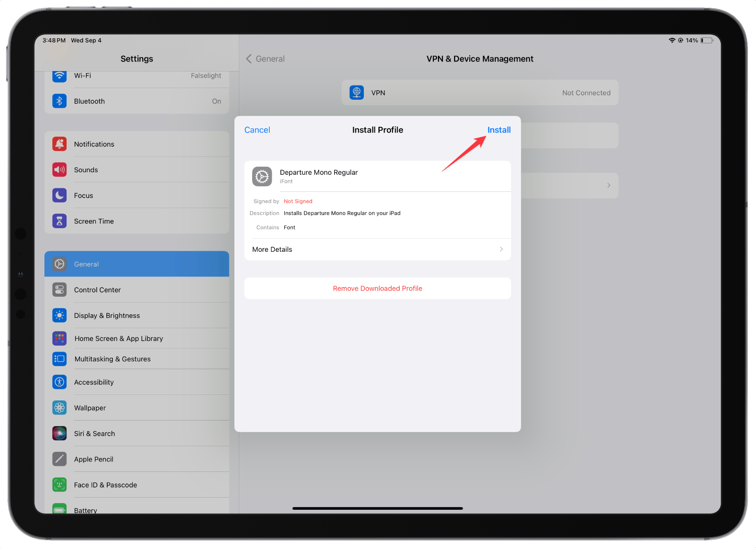Select Sounds in the Settings sidebar
Viewport: 756px width, 548px height.
pos(137,170)
